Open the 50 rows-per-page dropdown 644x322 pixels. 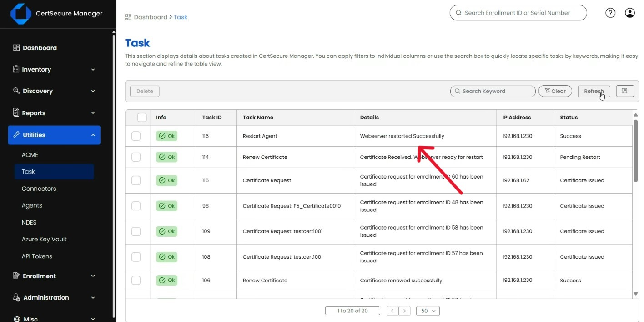click(428, 311)
